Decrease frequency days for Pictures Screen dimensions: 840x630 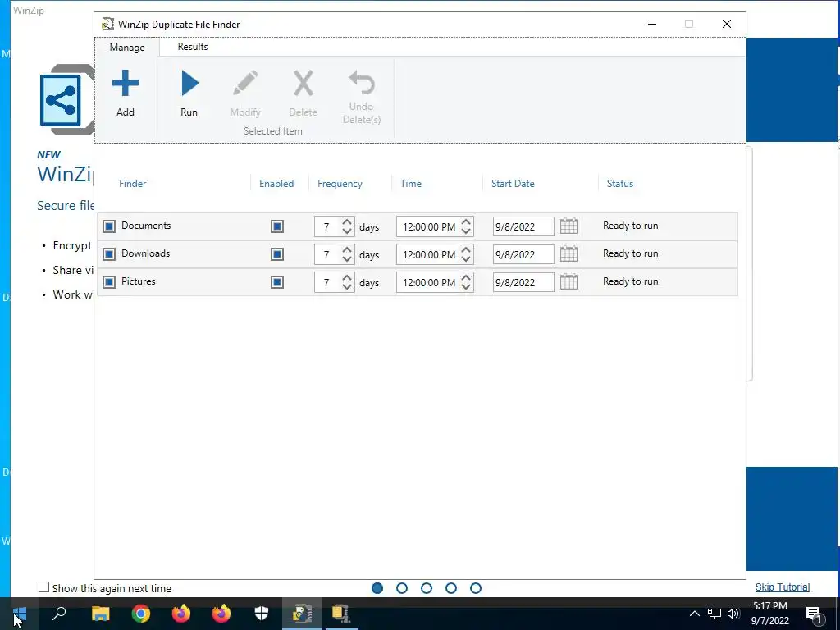tap(347, 286)
